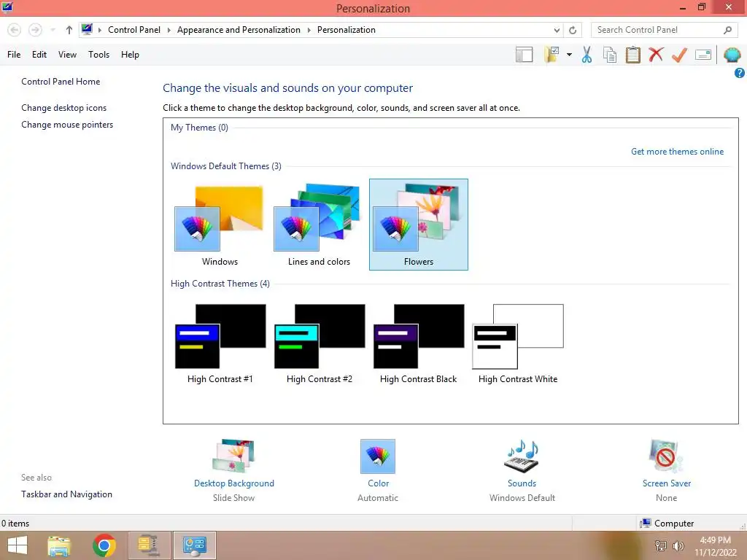The width and height of the screenshot is (747, 560).
Task: Apply the High Contrast White theme
Action: (517, 343)
